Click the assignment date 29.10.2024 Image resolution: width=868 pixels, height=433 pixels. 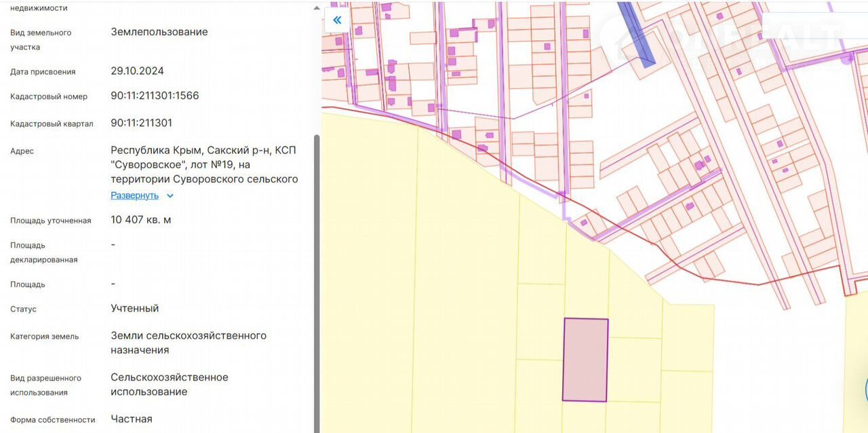click(x=137, y=71)
